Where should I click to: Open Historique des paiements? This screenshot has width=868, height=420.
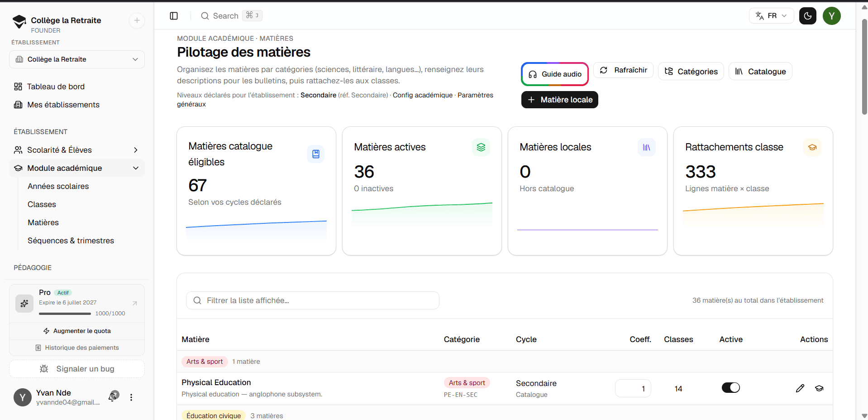click(77, 348)
